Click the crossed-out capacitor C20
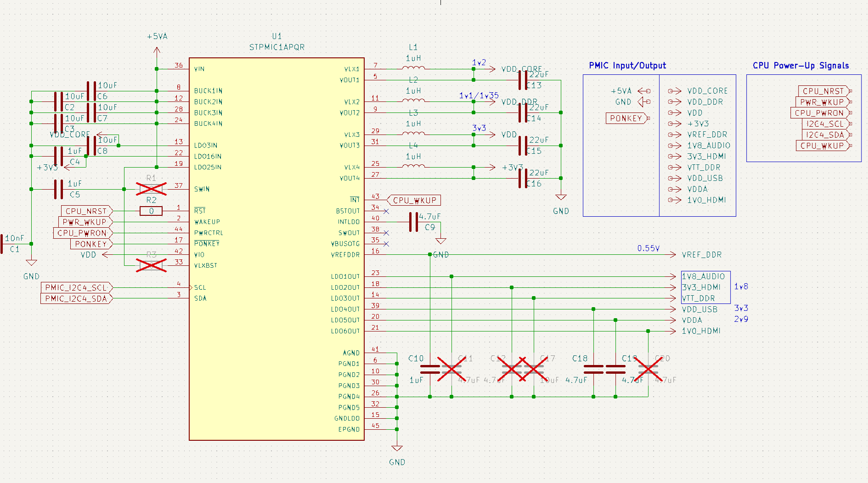This screenshot has width=868, height=483. 648,368
